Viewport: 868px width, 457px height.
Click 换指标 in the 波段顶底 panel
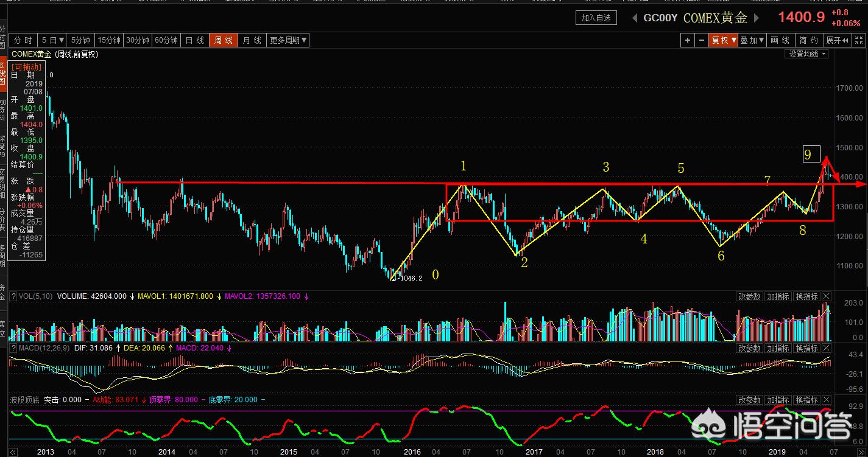[x=806, y=400]
